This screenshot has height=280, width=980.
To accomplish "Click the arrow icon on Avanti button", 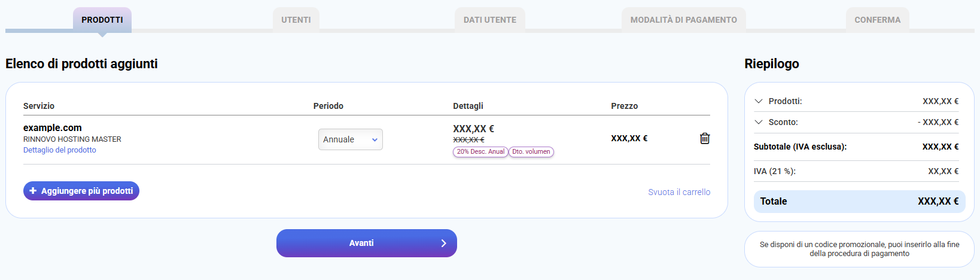I will coord(443,243).
